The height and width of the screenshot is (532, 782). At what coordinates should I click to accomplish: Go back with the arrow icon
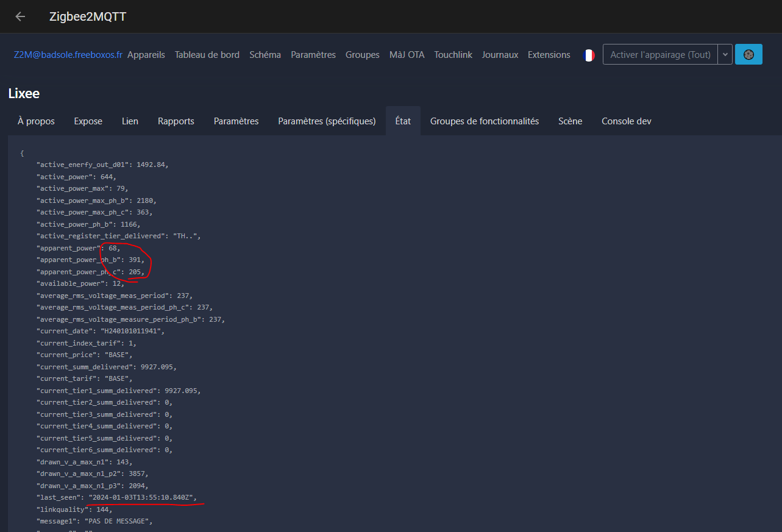(x=20, y=16)
